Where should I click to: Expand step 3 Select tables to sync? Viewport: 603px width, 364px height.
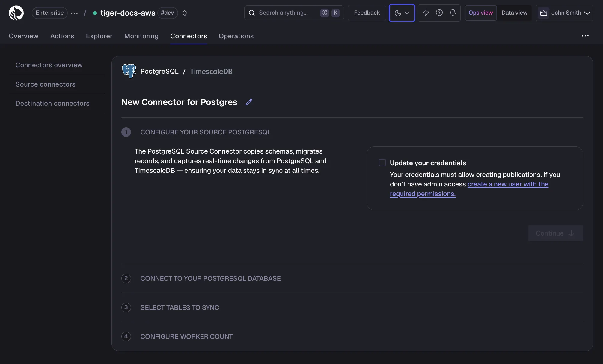[x=352, y=307]
